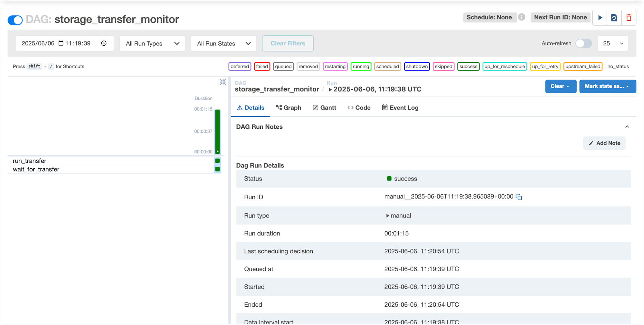Filter by the up_for_retry legend badge
The image size is (644, 325).
click(x=545, y=67)
